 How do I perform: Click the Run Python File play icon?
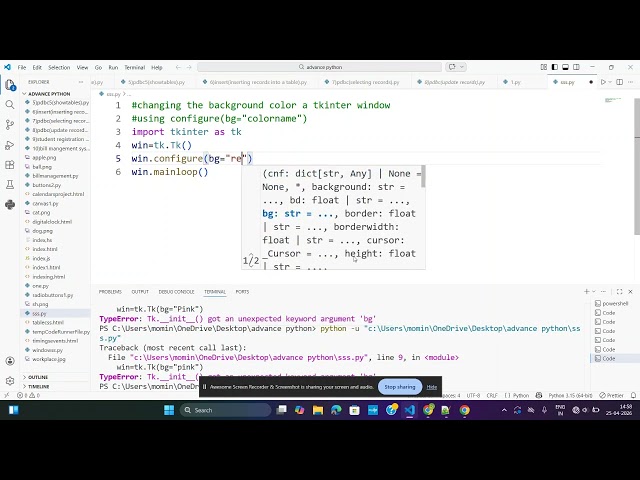click(x=603, y=82)
